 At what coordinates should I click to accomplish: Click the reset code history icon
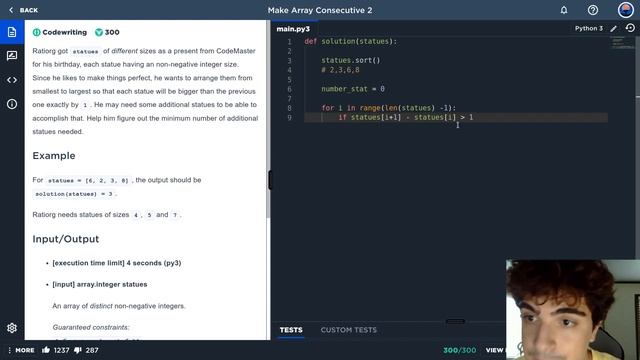pos(630,28)
